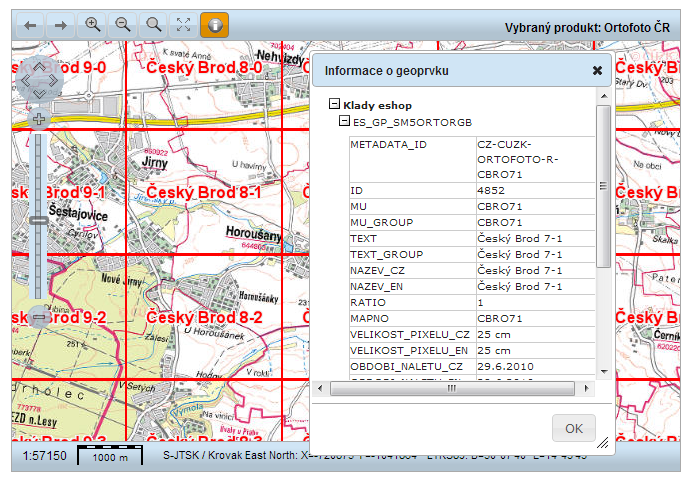The width and height of the screenshot is (690, 486).
Task: Click the dialog scrollbar down arrow
Action: point(604,372)
